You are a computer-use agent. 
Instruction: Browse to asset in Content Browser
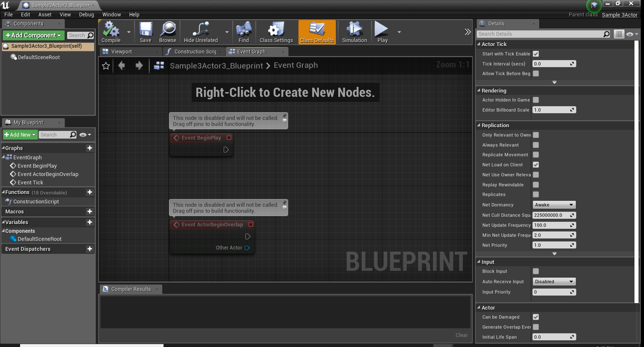pyautogui.click(x=168, y=32)
